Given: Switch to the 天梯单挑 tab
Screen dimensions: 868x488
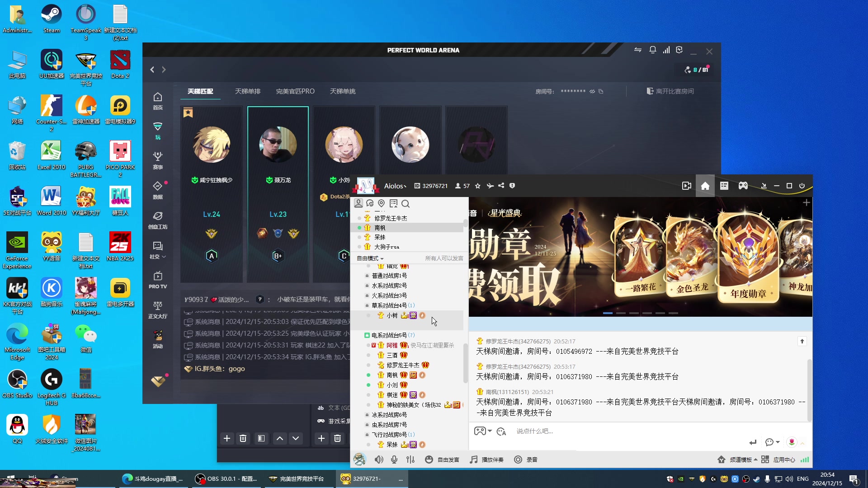Looking at the screenshot, I should point(343,91).
